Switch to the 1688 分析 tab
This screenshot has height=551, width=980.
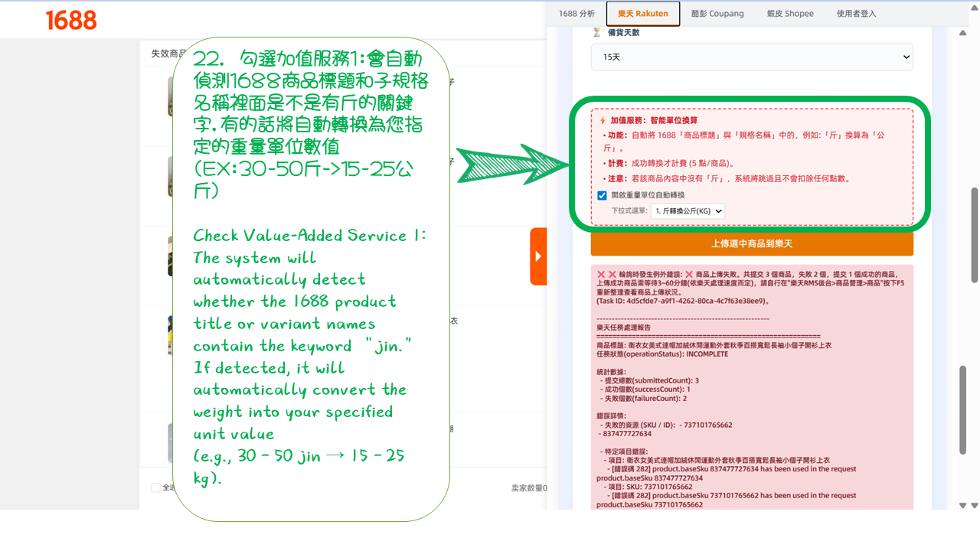577,14
